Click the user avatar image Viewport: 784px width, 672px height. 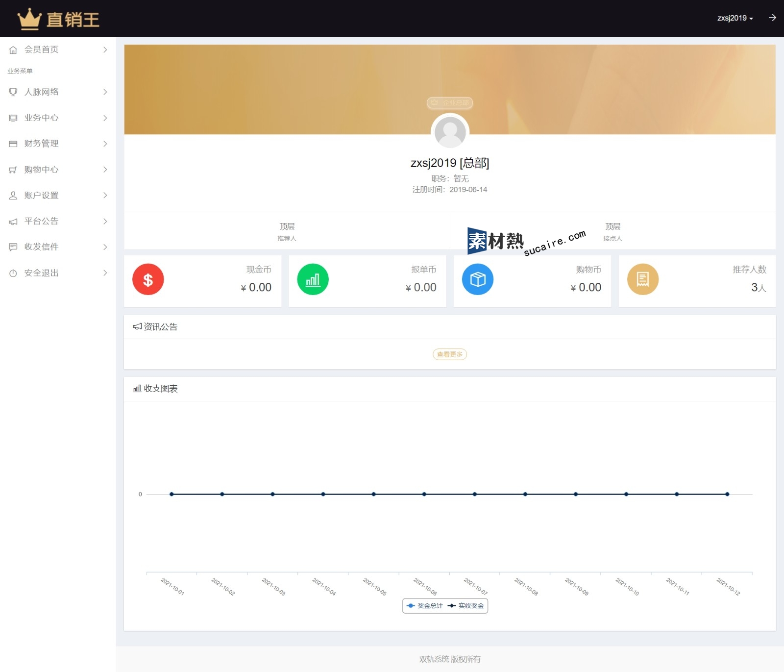click(450, 132)
